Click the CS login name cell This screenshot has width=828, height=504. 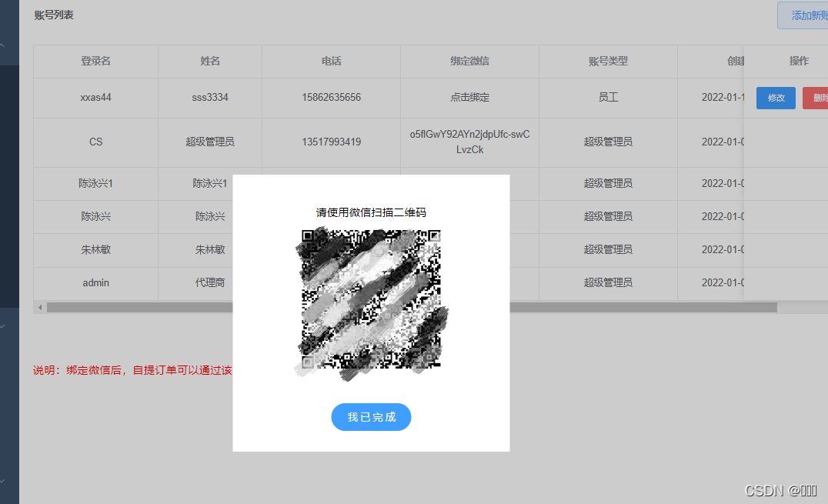pyautogui.click(x=95, y=142)
